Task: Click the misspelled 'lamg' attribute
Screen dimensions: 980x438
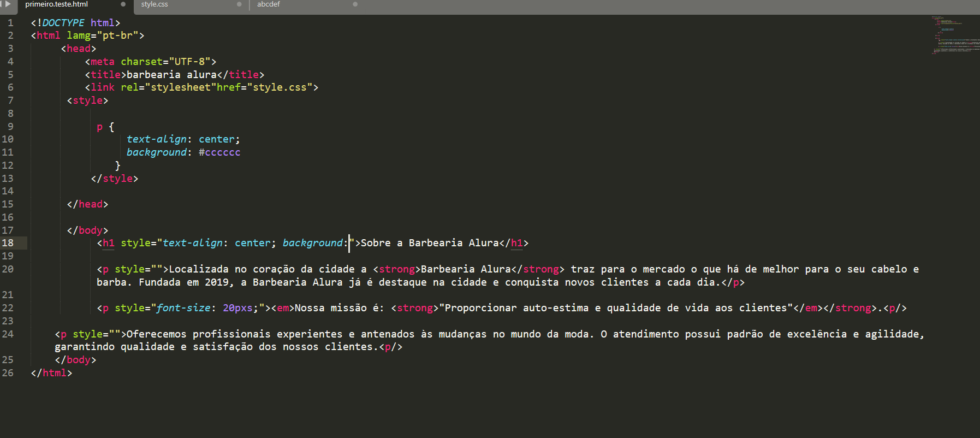Action: [x=79, y=35]
